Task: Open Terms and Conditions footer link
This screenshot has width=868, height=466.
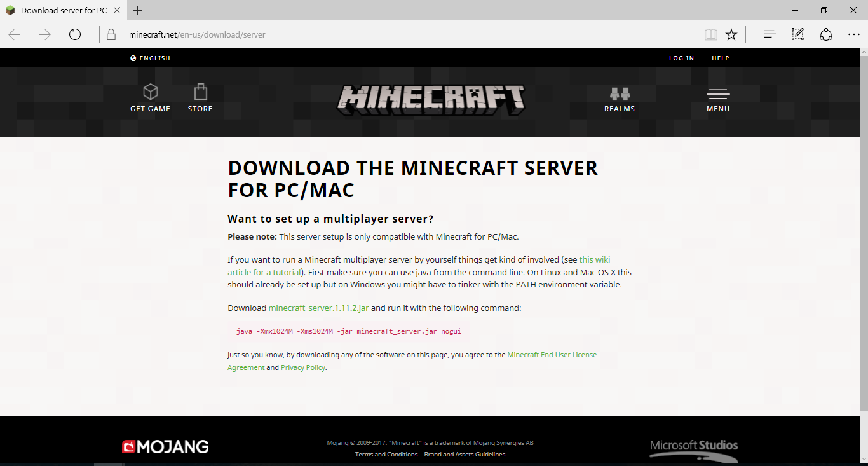Action: (386, 454)
